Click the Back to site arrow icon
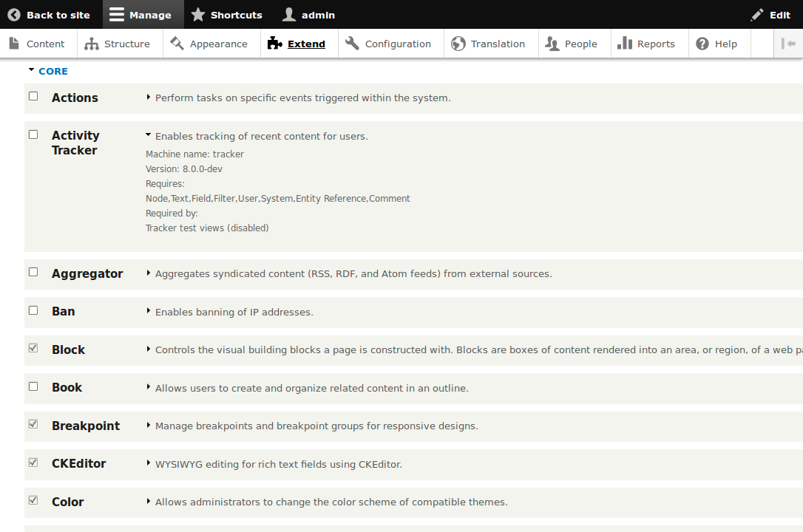The height and width of the screenshot is (532, 803). click(14, 15)
